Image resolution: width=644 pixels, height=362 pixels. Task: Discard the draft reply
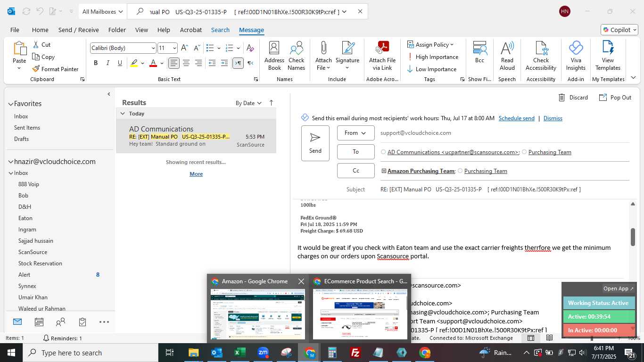tap(573, 98)
